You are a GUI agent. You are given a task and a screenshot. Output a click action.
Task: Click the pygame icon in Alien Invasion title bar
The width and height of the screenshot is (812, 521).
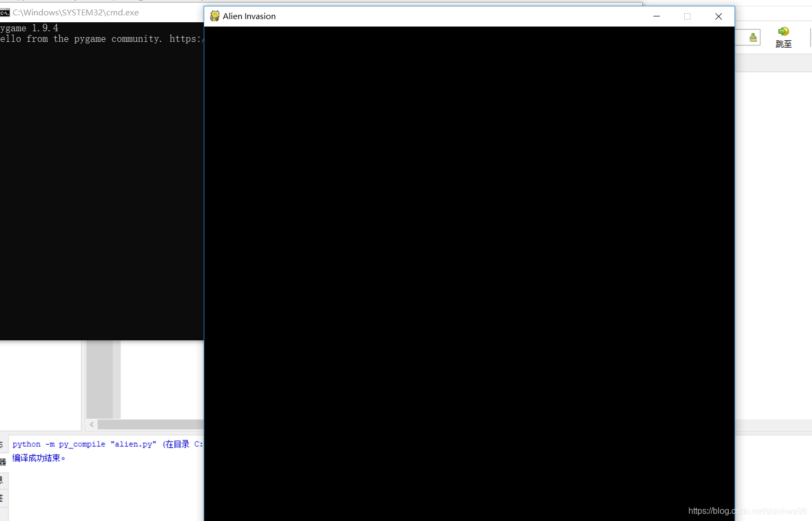tap(215, 16)
